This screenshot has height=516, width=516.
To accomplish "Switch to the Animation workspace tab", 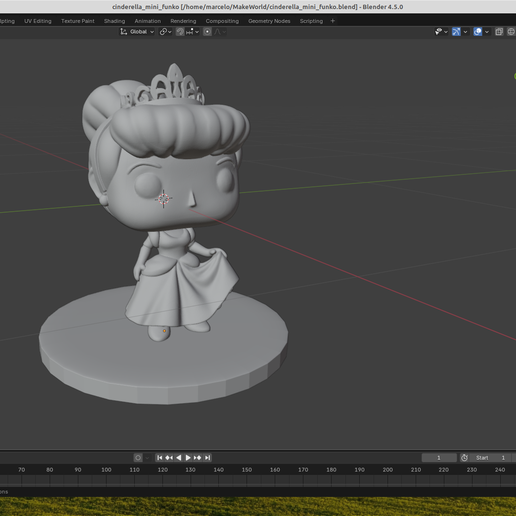I will click(148, 21).
